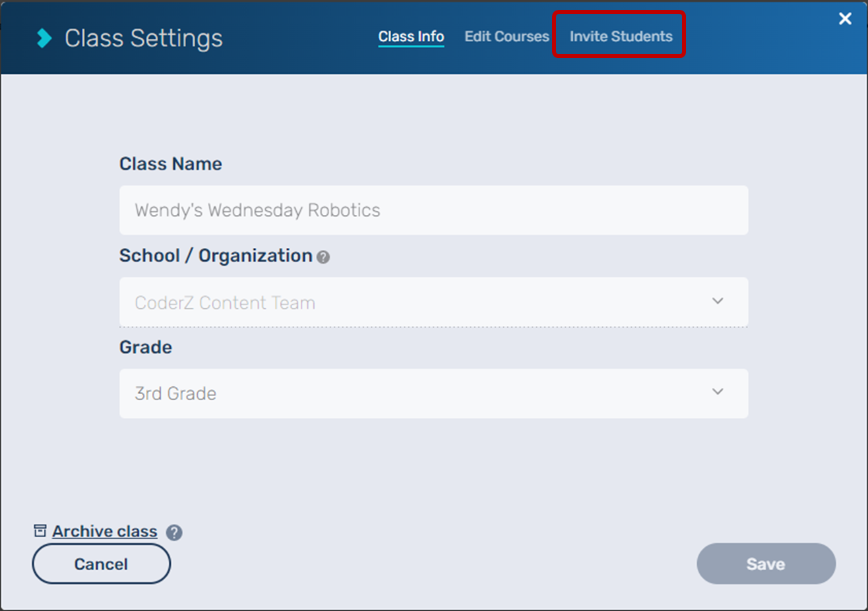Open the help tooltip beside Archive class
868x611 pixels.
(x=174, y=533)
